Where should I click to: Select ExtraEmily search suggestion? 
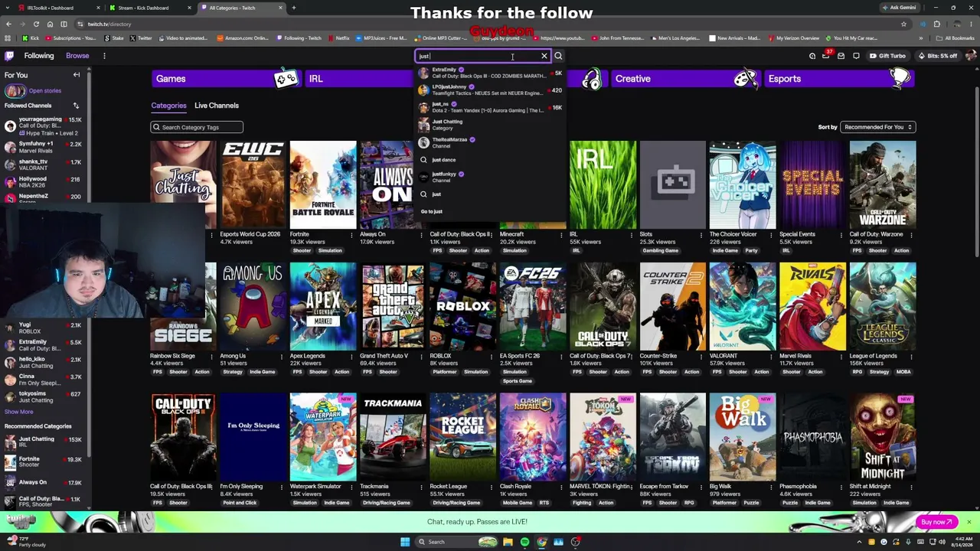pyautogui.click(x=491, y=73)
